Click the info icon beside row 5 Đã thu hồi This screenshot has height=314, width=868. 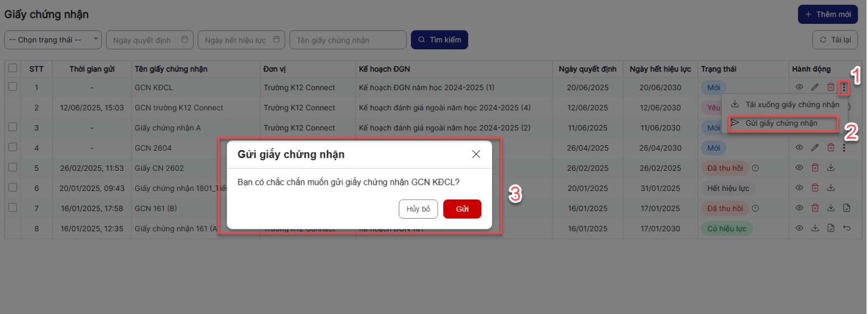pos(755,168)
